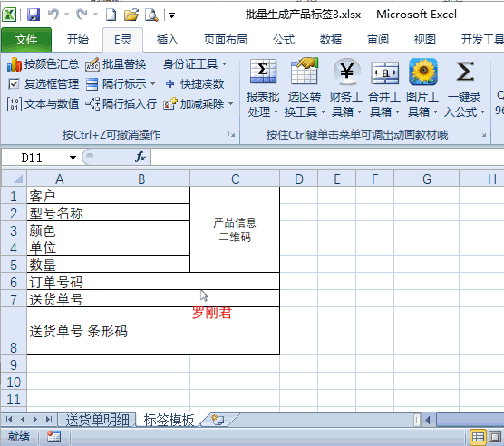Viewport: 504px width, 446px height.
Task: Open the redo history dropdown arrow
Action: (95, 15)
